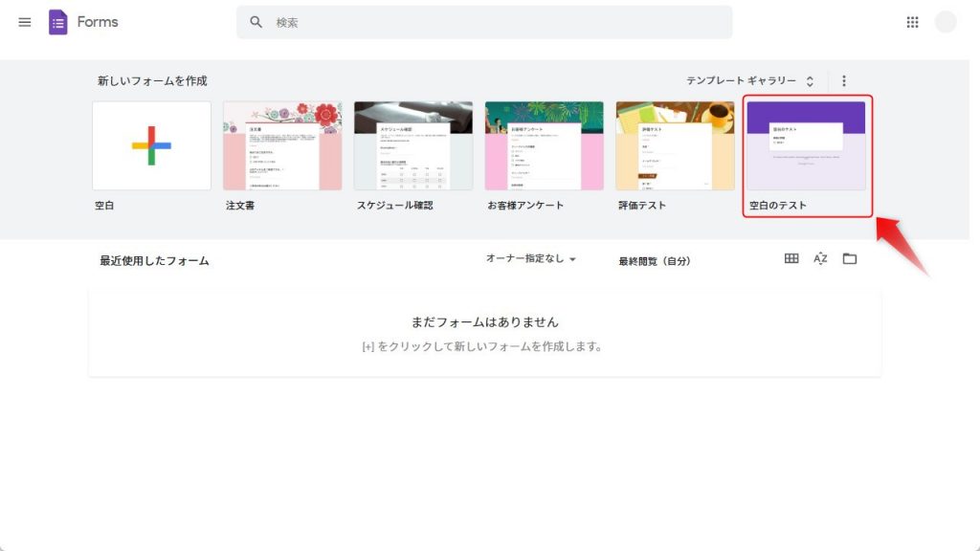This screenshot has height=551, width=980.
Task: Click the 最終閲覧（自分） column header
Action: 655,261
